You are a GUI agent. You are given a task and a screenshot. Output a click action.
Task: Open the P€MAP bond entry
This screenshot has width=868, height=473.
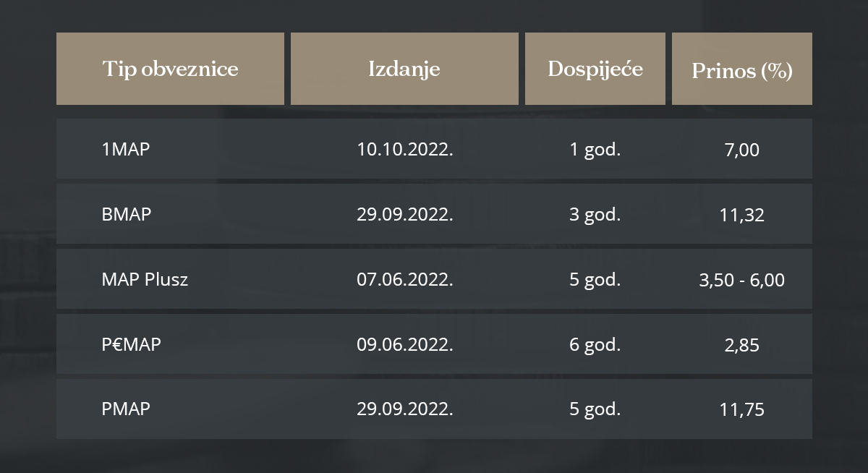pyautogui.click(x=131, y=344)
